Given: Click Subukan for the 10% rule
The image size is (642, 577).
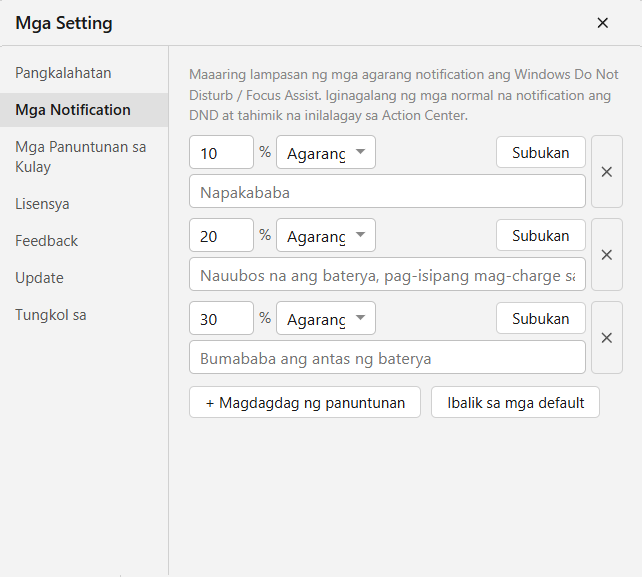Looking at the screenshot, I should pyautogui.click(x=541, y=152).
